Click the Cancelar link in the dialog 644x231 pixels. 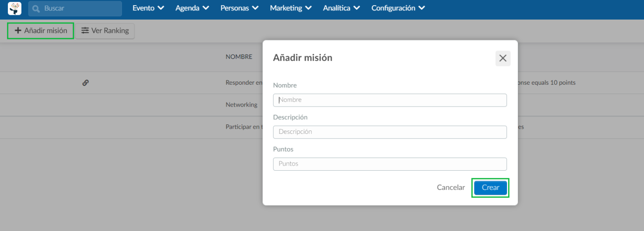[451, 188]
